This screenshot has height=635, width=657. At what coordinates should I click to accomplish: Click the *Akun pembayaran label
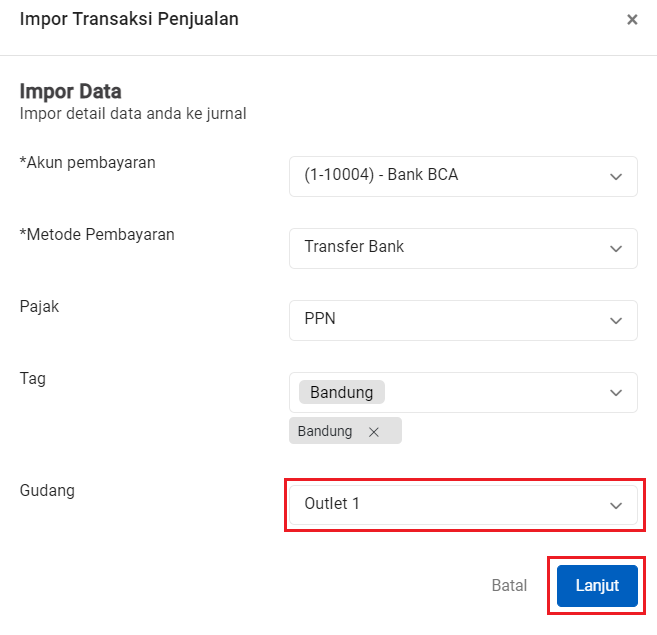[x=88, y=162]
